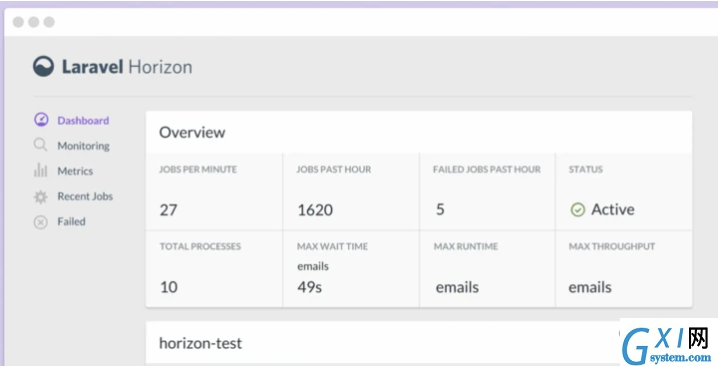
Task: Click the Recent Jobs gear icon
Action: coord(40,197)
